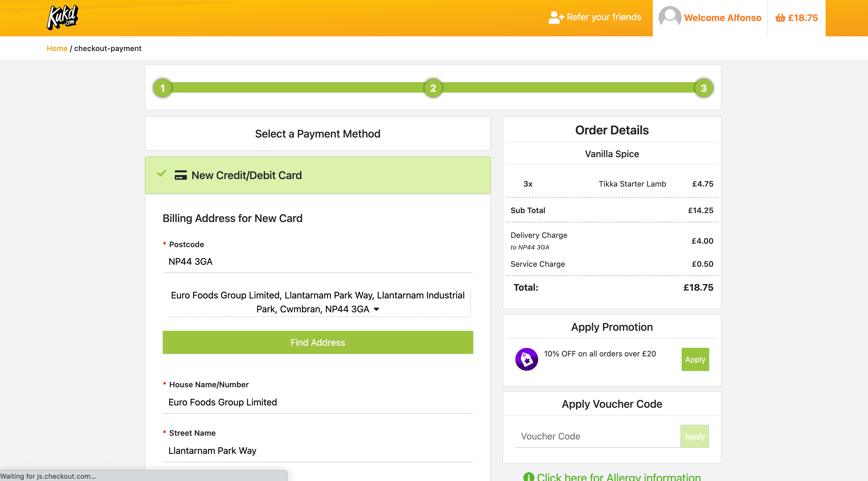The height and width of the screenshot is (481, 868).
Task: Expand the billing address selection dropdown
Action: 317,302
